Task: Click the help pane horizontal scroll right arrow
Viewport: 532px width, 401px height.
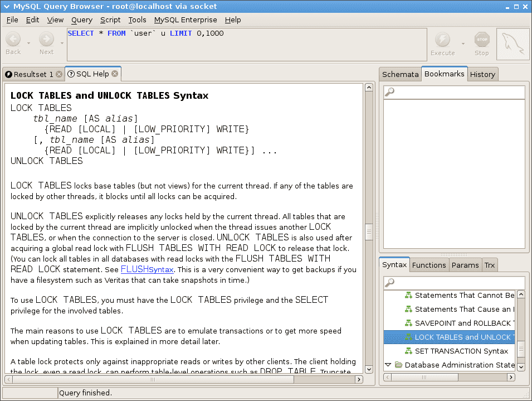Action: coord(359,379)
